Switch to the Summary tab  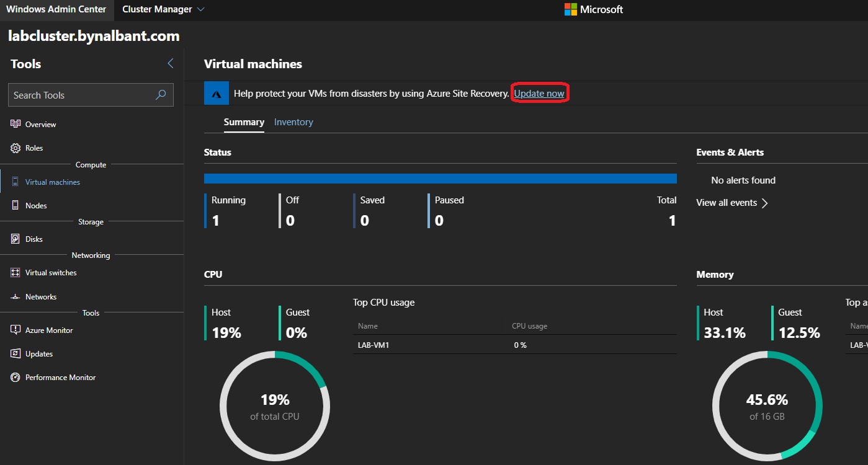click(244, 122)
